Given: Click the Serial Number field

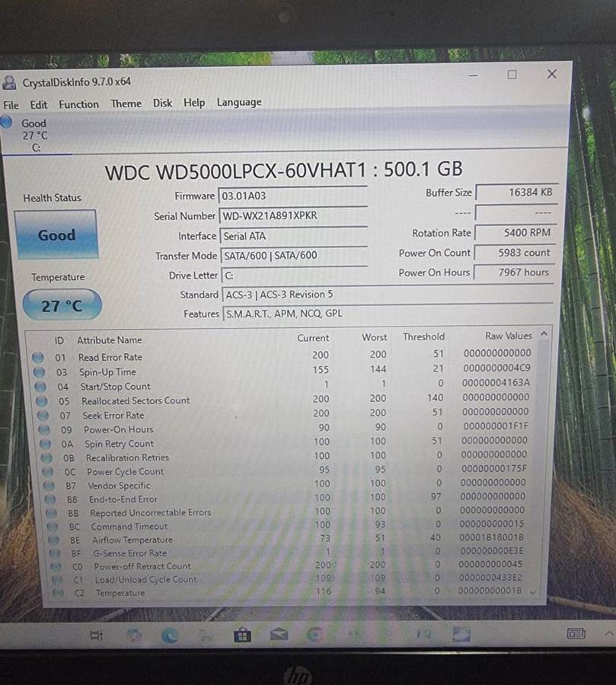Looking at the screenshot, I should point(292,216).
